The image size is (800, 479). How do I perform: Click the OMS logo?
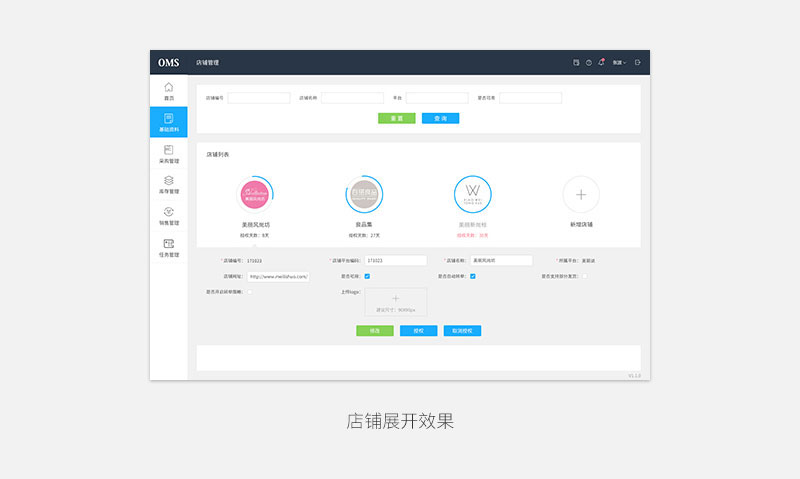click(168, 63)
